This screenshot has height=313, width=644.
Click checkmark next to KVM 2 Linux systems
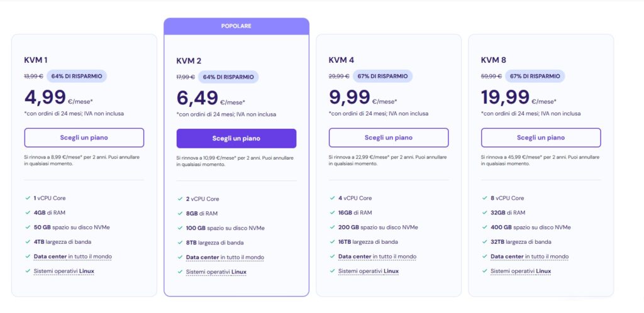tap(180, 272)
